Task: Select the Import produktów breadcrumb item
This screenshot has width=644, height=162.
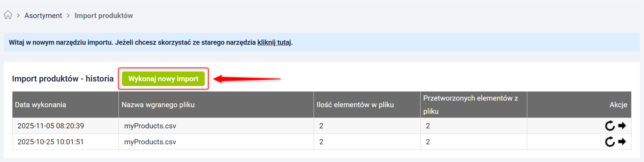Action: point(104,16)
